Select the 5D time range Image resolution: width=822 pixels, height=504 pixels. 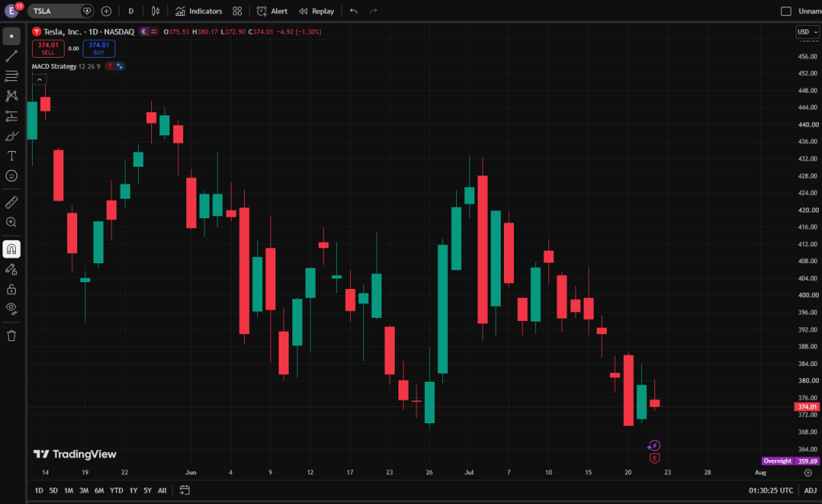[54, 490]
